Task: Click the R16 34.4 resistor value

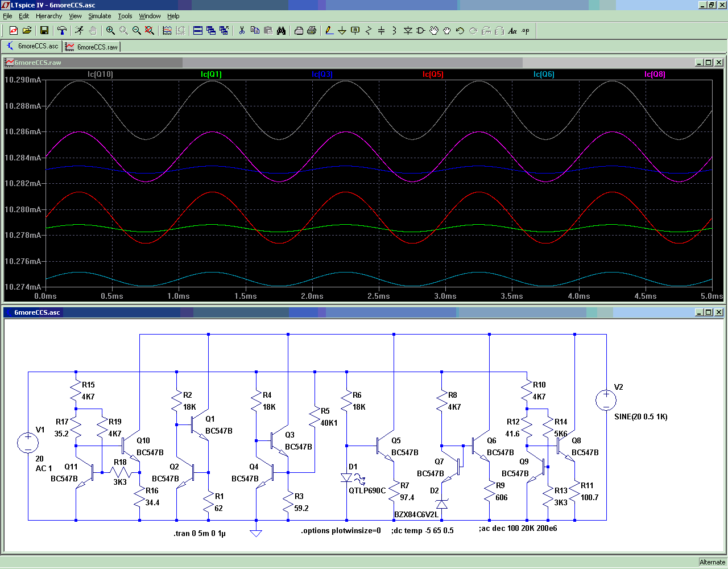Action: pos(152,502)
